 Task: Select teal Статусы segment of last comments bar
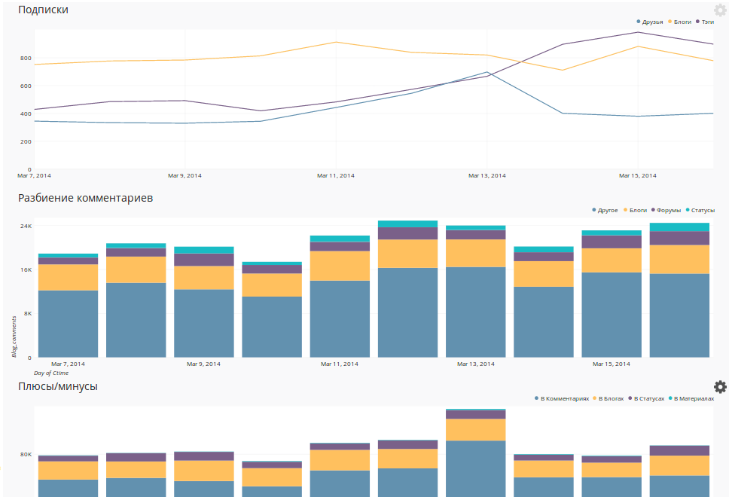(679, 227)
